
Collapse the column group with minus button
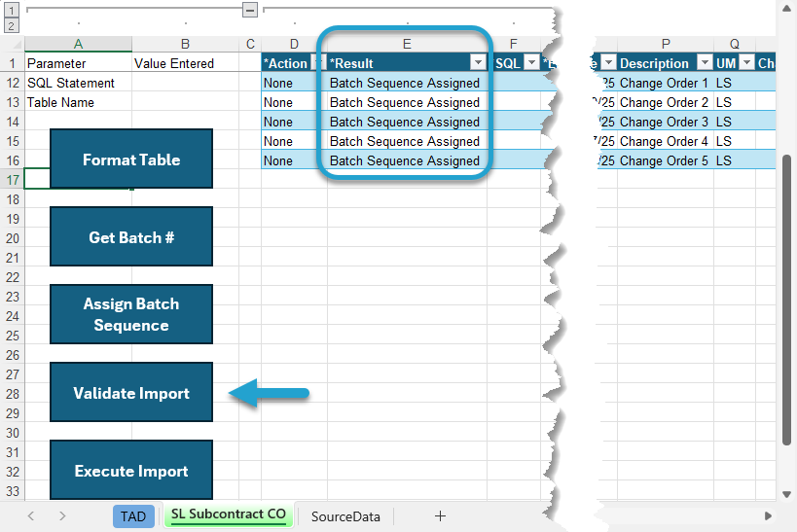249,9
